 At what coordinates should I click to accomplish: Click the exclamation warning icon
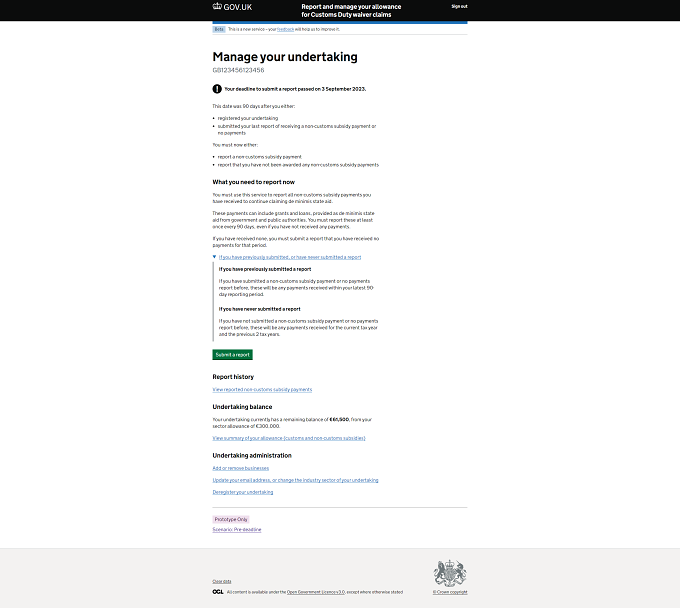pos(217,89)
